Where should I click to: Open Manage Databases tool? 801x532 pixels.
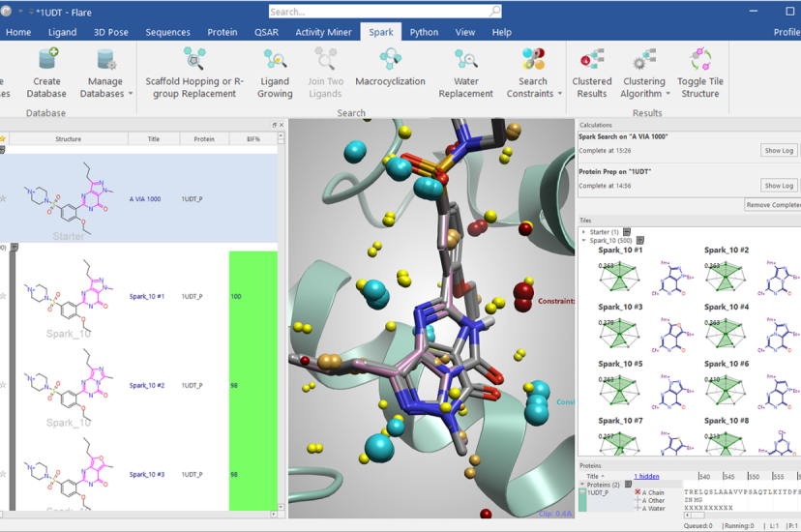(x=105, y=73)
